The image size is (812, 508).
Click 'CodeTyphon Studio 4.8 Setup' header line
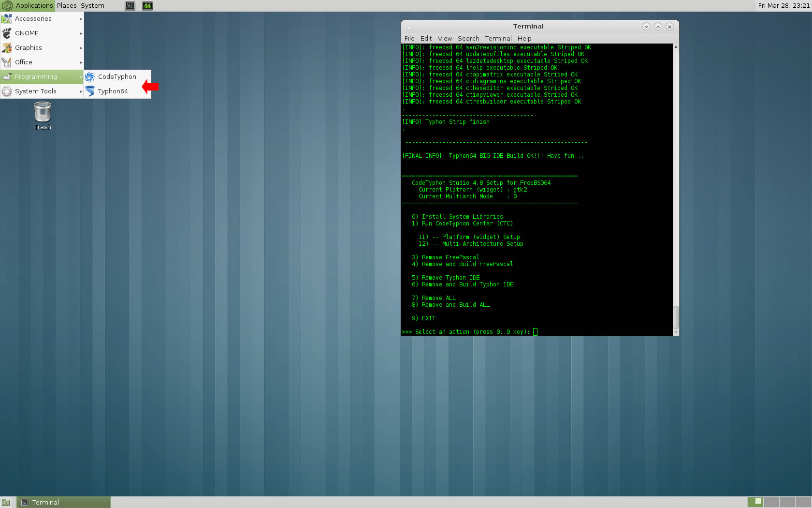(x=481, y=183)
